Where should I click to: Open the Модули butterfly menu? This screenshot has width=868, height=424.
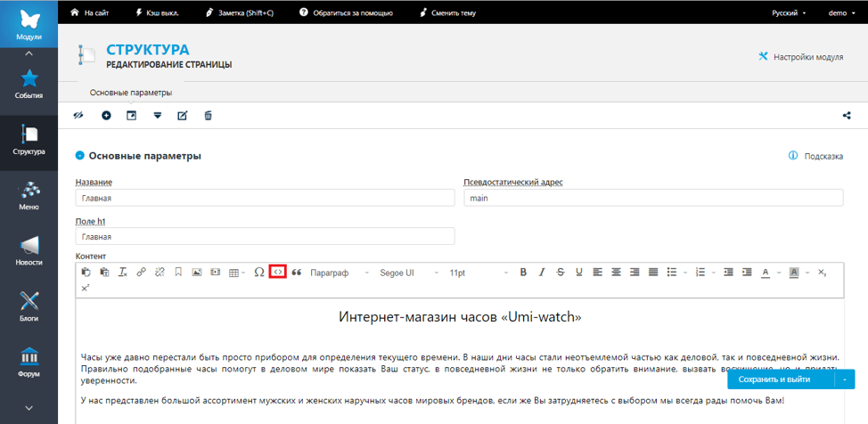point(29,24)
